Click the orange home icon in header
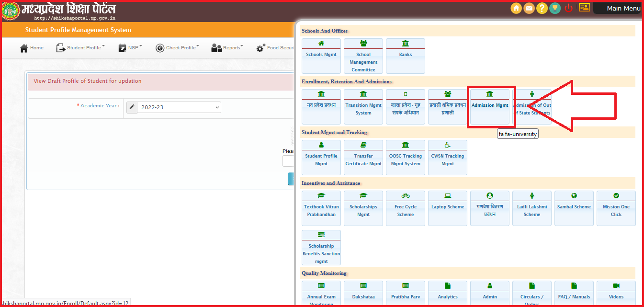Image resolution: width=644 pixels, height=307 pixels. (516, 8)
